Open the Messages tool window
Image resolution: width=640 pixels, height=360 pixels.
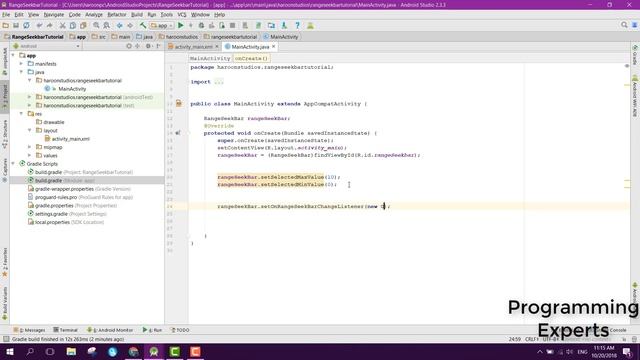click(x=29, y=330)
